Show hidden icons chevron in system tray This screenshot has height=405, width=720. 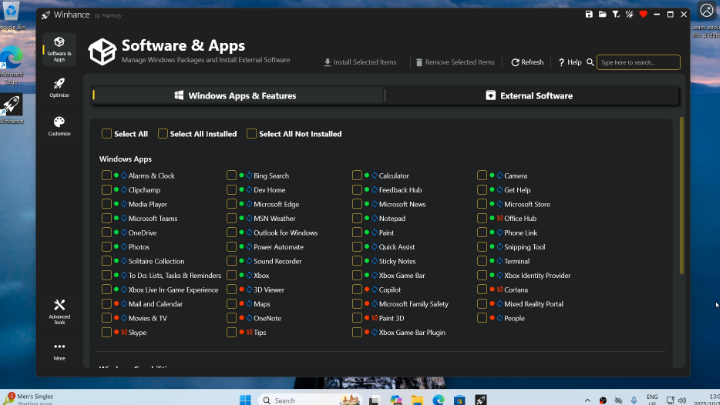pos(587,400)
